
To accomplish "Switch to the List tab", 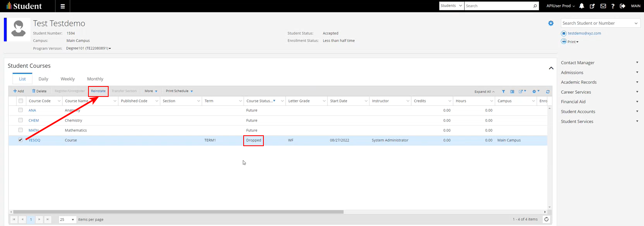I will 23,79.
